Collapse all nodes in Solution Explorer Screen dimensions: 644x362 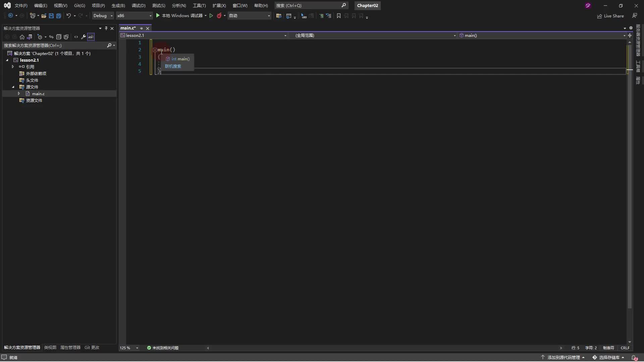coord(59,37)
